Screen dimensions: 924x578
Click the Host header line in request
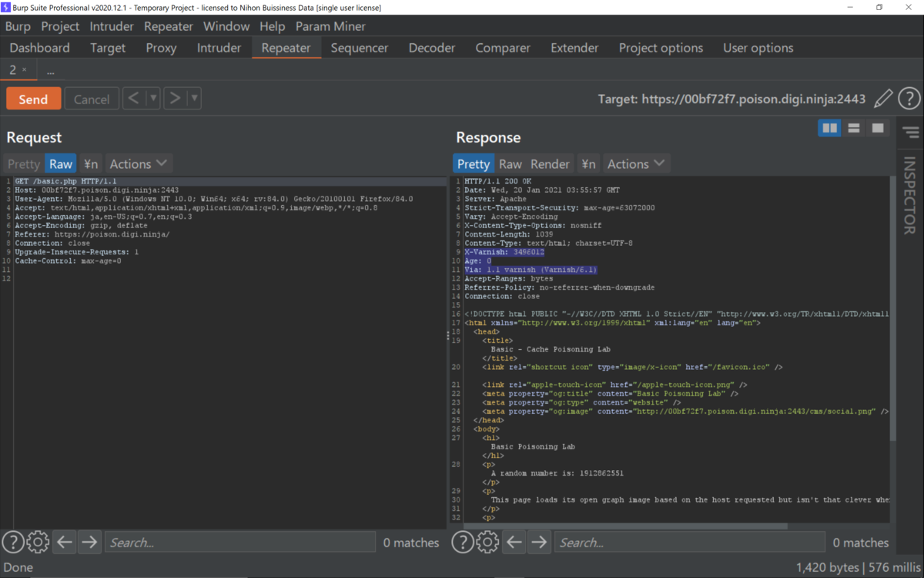pos(97,190)
